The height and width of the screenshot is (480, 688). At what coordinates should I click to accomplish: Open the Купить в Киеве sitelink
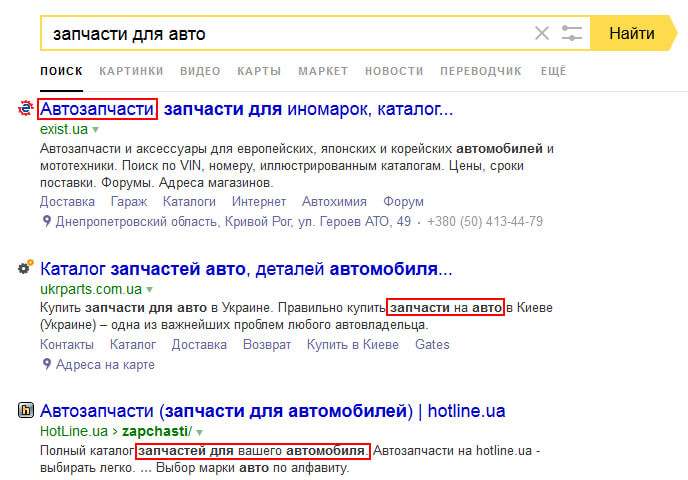coord(353,344)
